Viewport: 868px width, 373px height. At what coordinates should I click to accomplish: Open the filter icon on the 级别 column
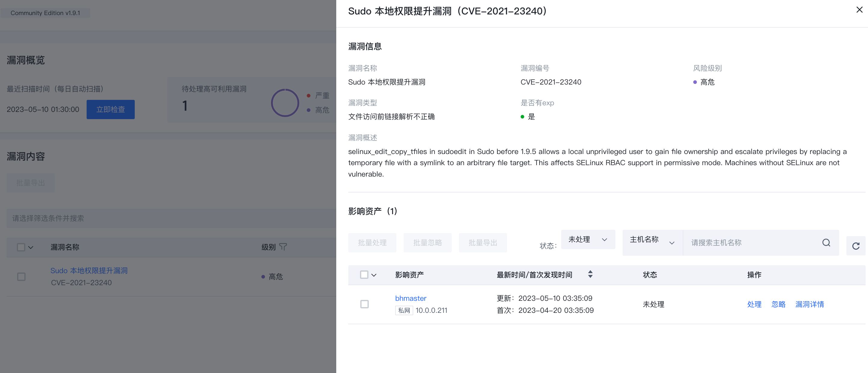(x=283, y=247)
